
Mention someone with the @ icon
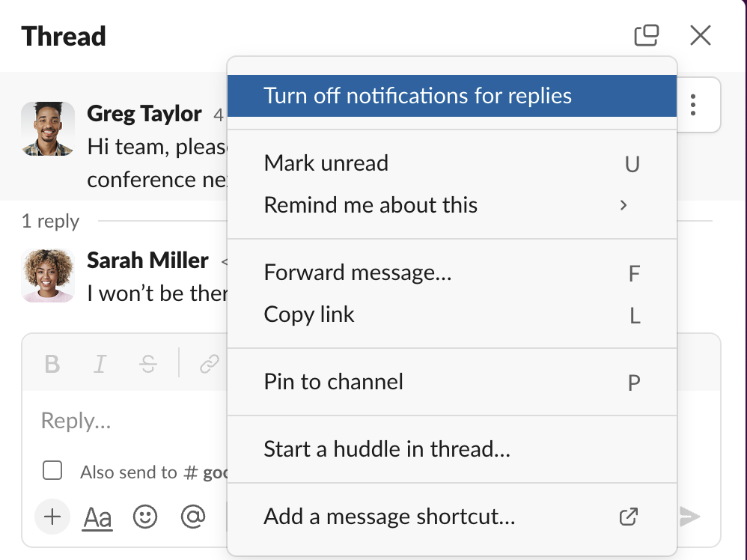pyautogui.click(x=192, y=517)
